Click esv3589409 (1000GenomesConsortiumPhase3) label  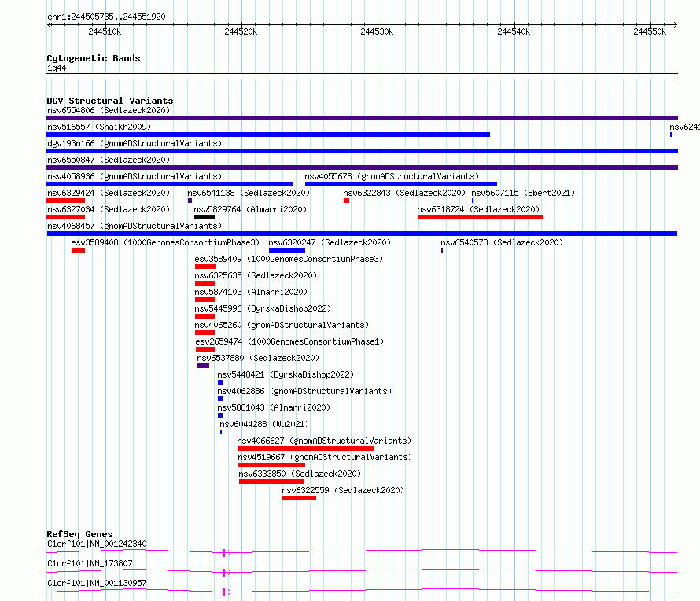click(289, 259)
